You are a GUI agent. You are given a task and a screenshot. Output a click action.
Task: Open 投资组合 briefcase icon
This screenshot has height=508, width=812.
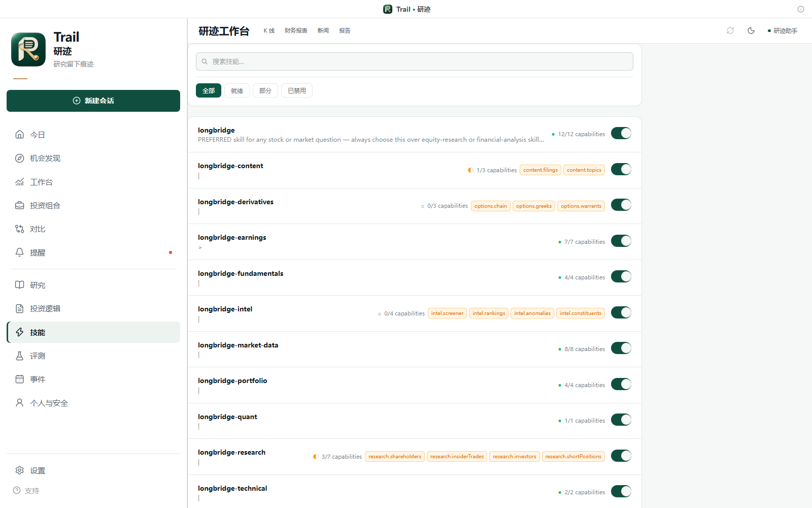pos(20,205)
